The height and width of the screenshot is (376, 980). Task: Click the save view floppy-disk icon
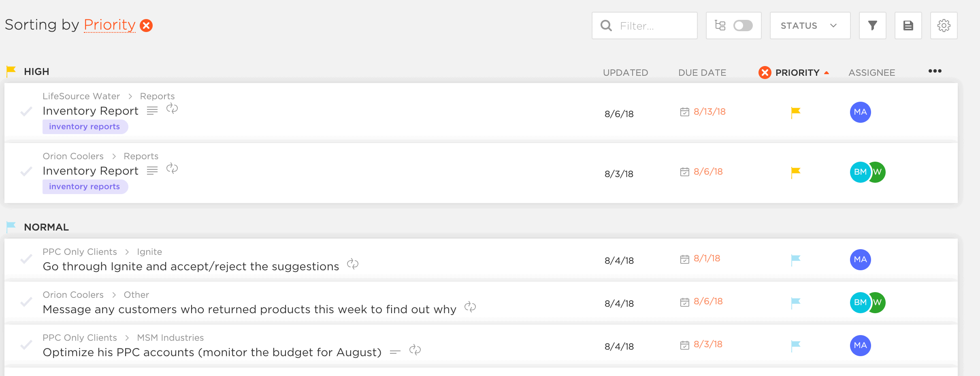click(908, 26)
